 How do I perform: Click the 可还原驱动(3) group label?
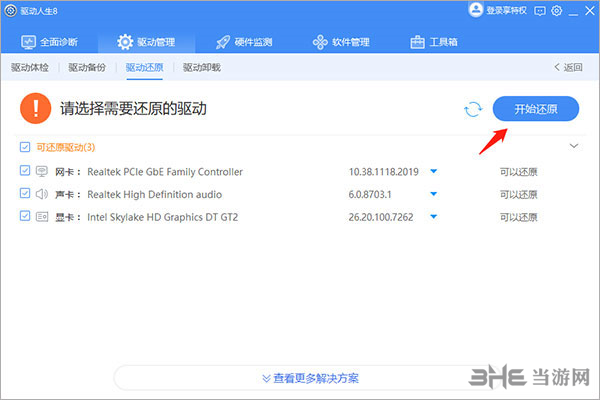click(x=66, y=147)
